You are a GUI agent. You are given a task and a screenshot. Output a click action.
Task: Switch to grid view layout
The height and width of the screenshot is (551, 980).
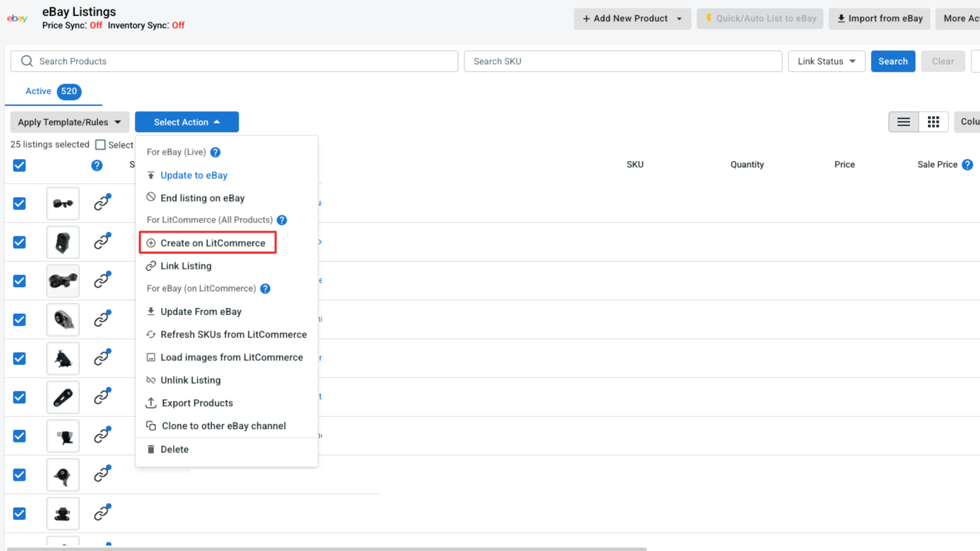pos(933,122)
